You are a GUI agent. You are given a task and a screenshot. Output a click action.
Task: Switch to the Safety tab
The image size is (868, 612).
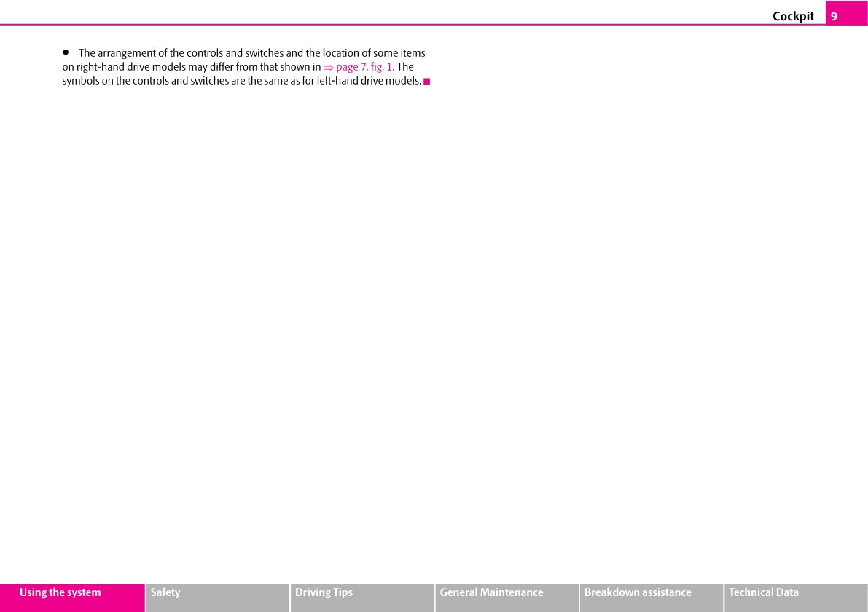165,593
